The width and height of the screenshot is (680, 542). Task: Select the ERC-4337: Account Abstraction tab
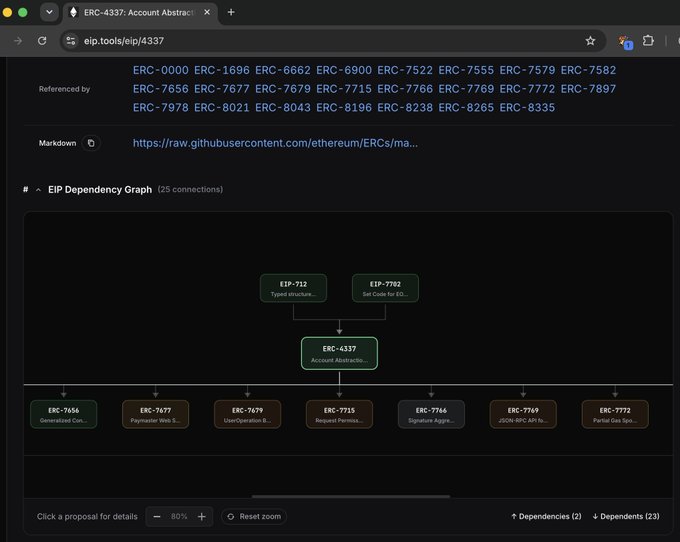pos(139,13)
